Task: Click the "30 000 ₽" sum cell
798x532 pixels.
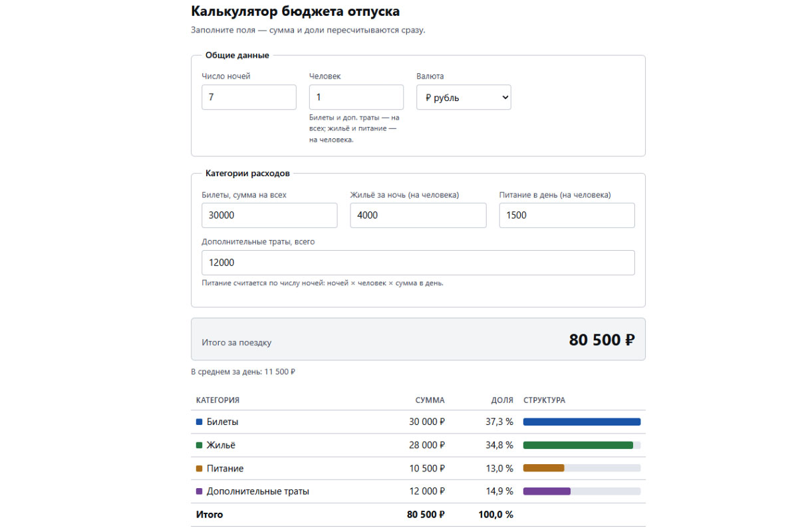Action: pyautogui.click(x=427, y=422)
